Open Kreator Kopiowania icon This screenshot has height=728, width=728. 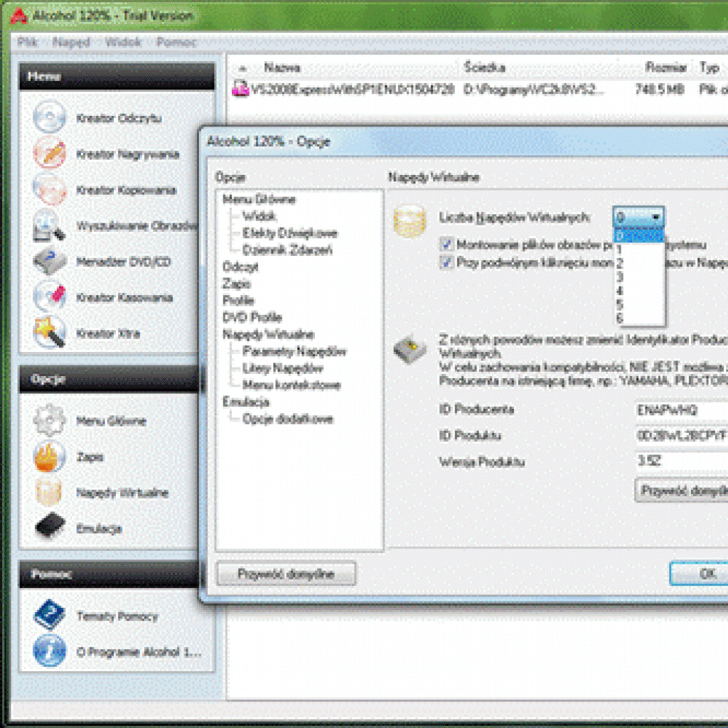tap(50, 190)
